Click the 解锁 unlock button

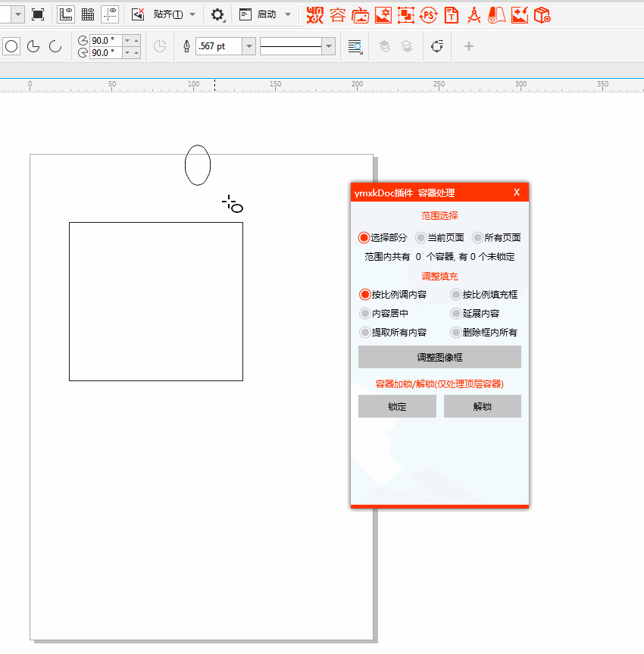(482, 406)
